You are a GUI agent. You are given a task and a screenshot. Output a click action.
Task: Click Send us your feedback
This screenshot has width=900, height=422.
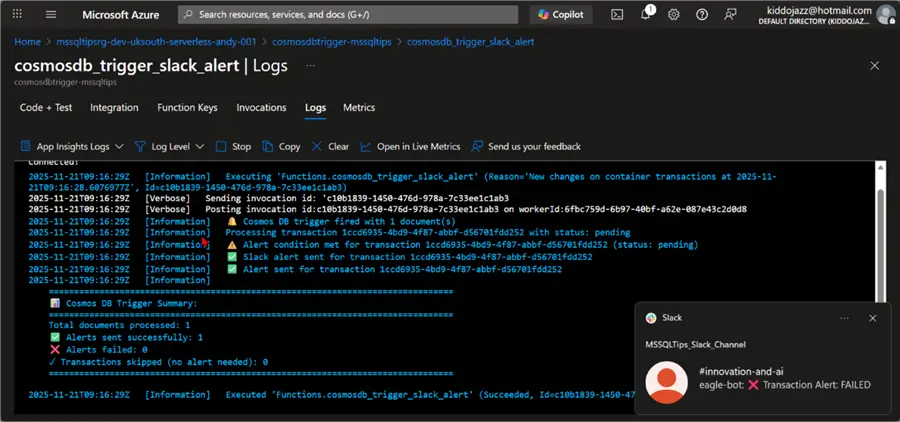click(526, 146)
